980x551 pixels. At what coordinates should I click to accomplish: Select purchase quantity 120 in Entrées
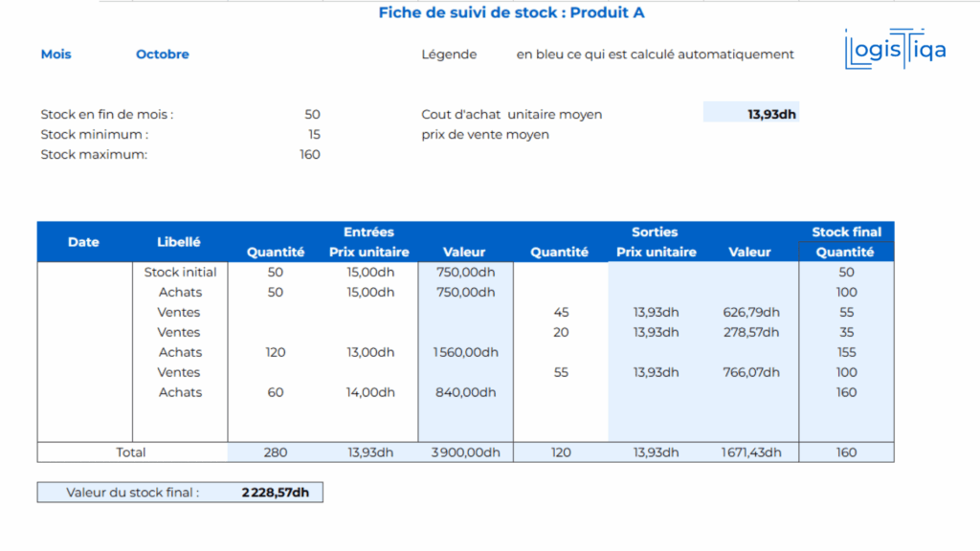coord(276,352)
